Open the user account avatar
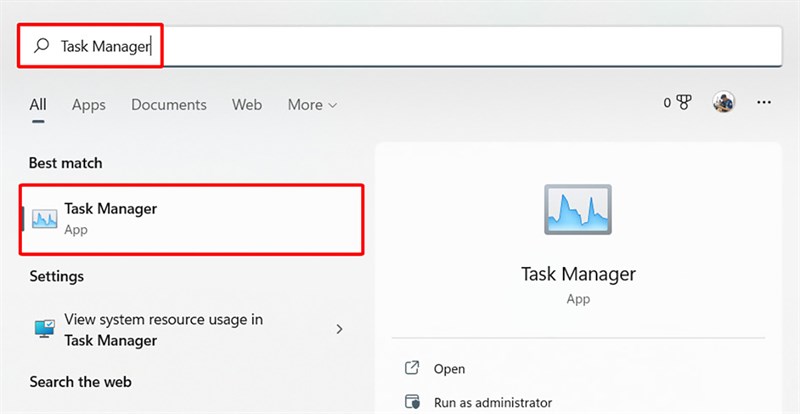This screenshot has height=414, width=800. pyautogui.click(x=723, y=102)
